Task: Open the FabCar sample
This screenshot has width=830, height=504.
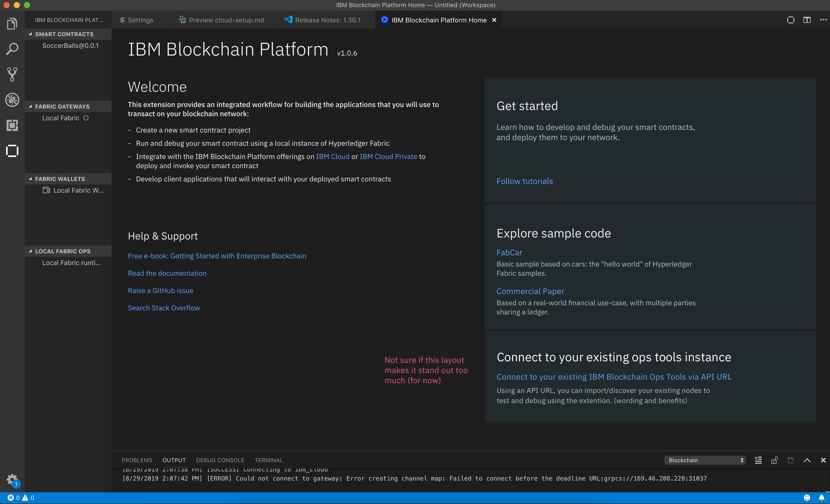Action: click(x=509, y=252)
